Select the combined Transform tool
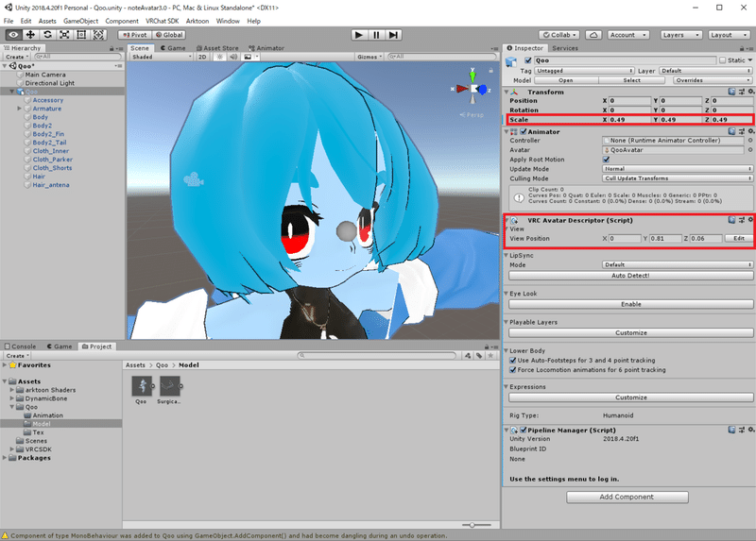 point(98,35)
